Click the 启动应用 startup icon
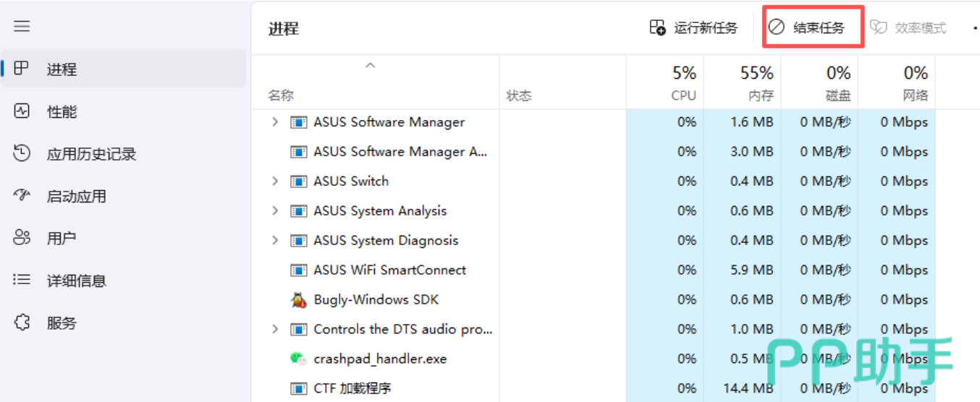The image size is (980, 402). point(22,195)
